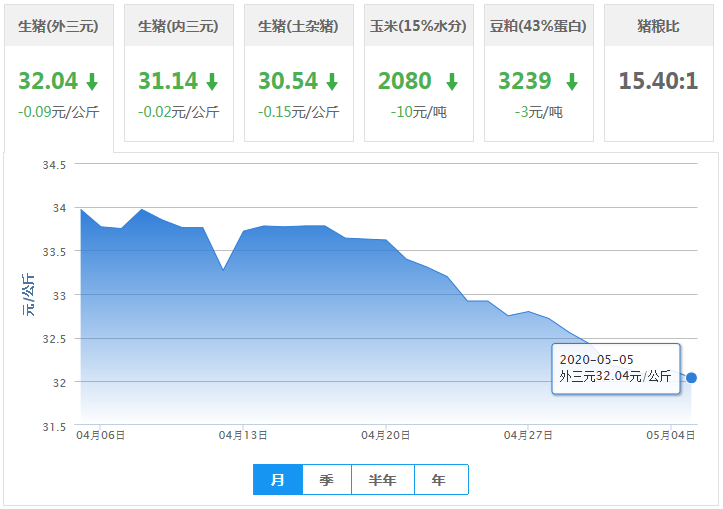Show the 年 time range
This screenshot has width=723, height=509.
click(440, 480)
